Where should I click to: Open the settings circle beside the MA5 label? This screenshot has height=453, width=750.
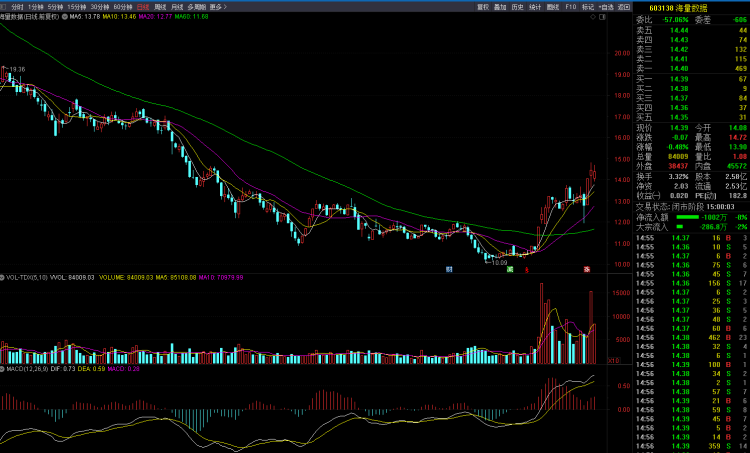(65, 17)
